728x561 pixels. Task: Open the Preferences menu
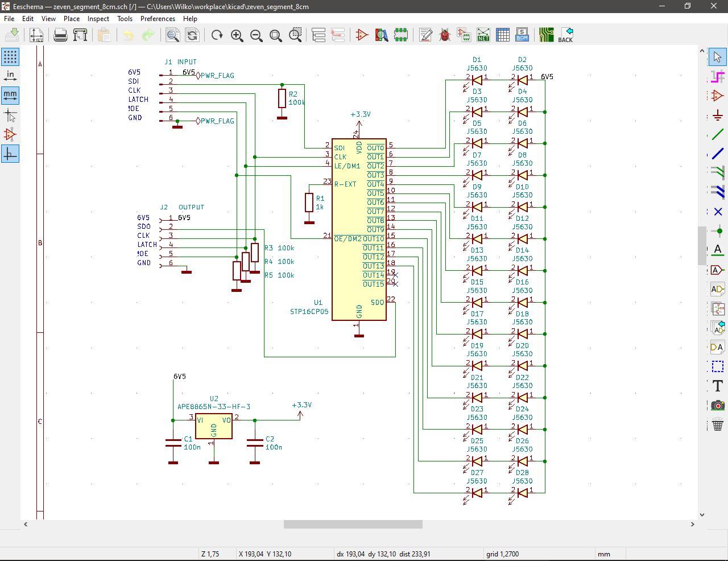coord(158,19)
